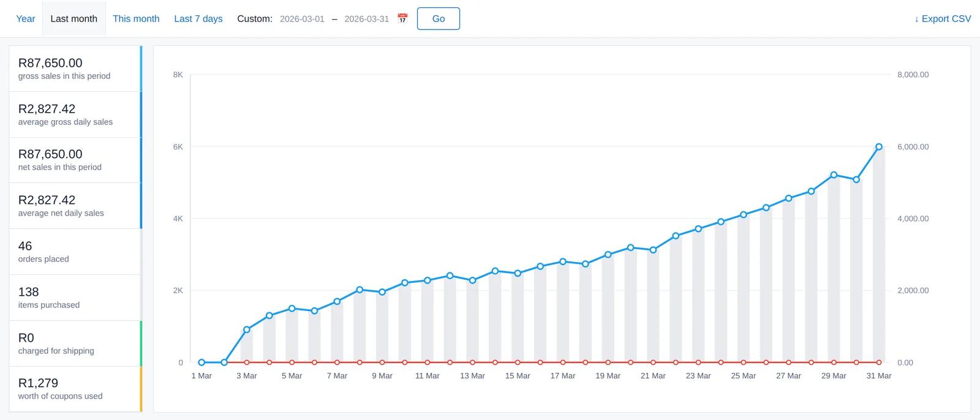The width and height of the screenshot is (980, 420).
Task: Select the 1 Mar blue data point
Action: point(202,362)
